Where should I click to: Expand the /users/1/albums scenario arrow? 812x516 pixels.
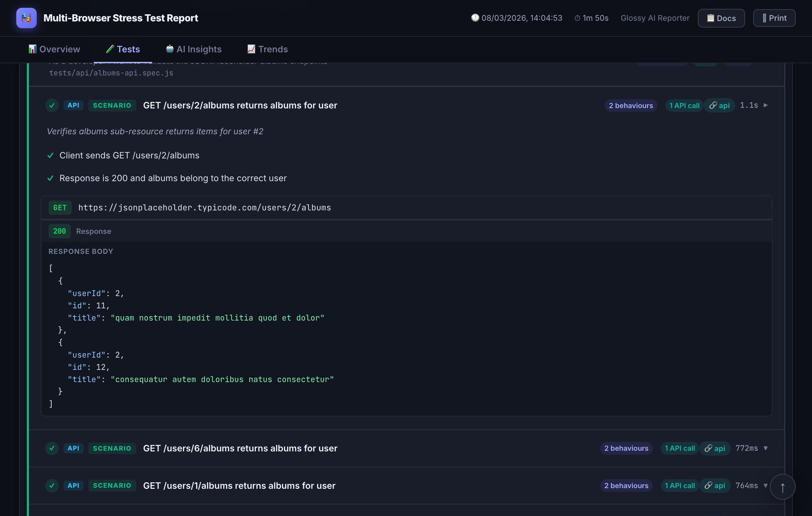(765, 485)
